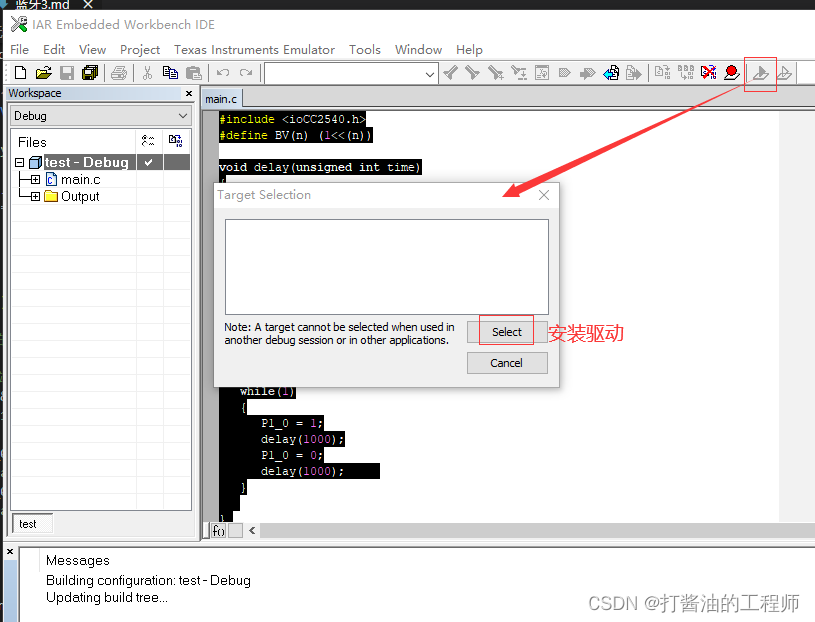Screen dimensions: 815x622
Task: Open the Debug configuration dropdown
Action: pos(183,116)
